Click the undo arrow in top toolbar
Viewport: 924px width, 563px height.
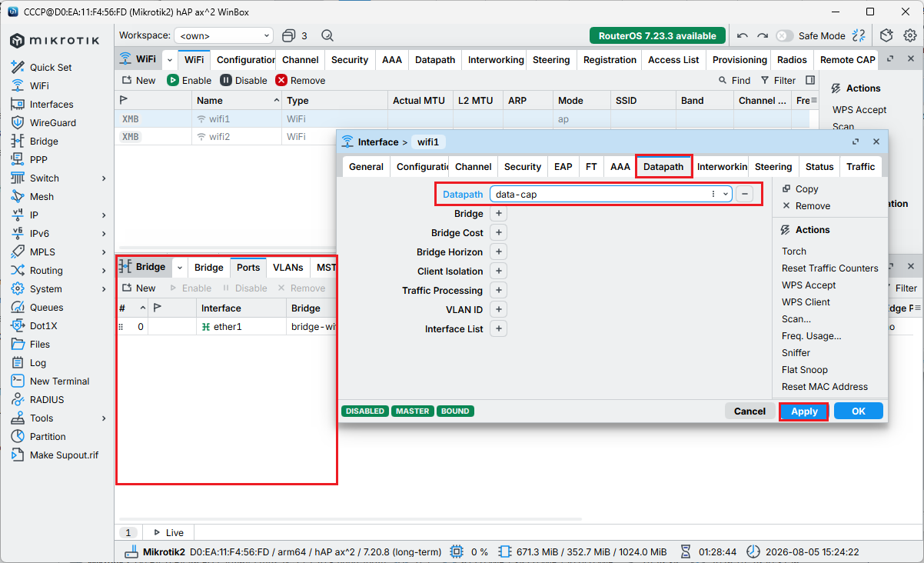coord(742,35)
